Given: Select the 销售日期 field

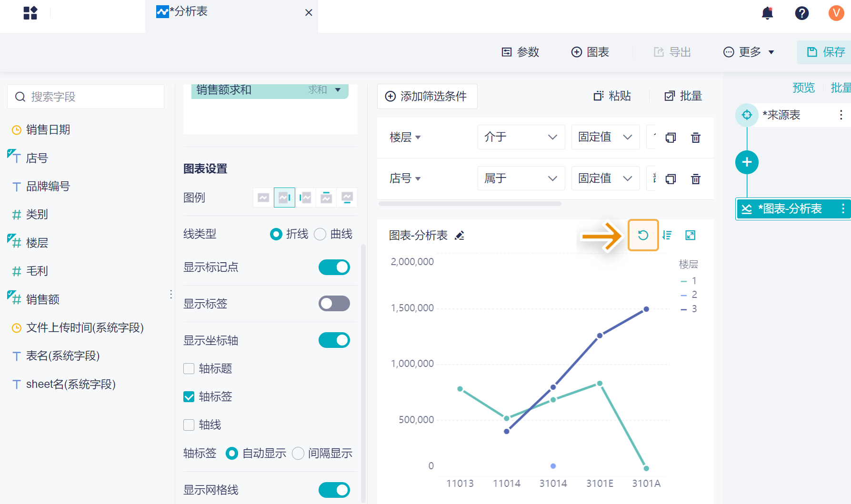Looking at the screenshot, I should [48, 129].
